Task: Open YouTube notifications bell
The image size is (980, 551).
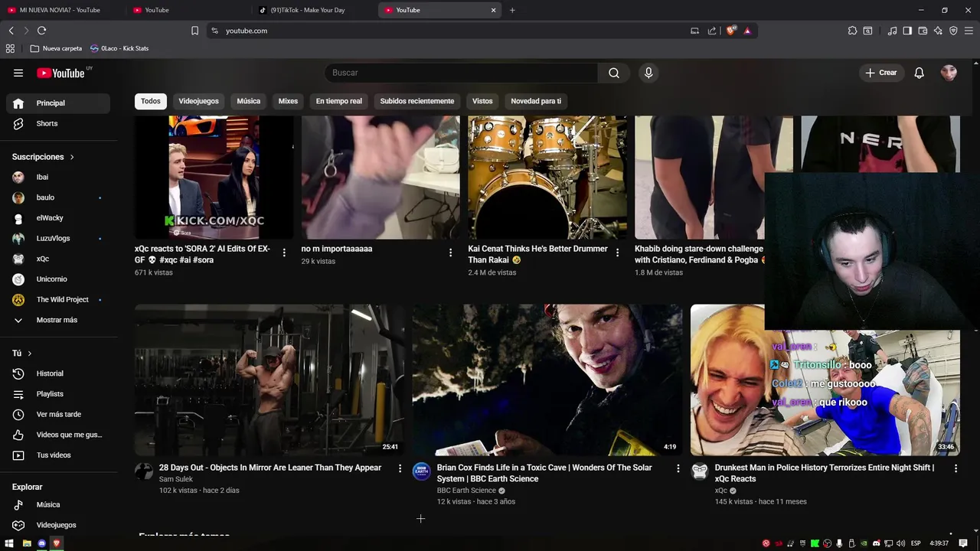Action: (920, 73)
